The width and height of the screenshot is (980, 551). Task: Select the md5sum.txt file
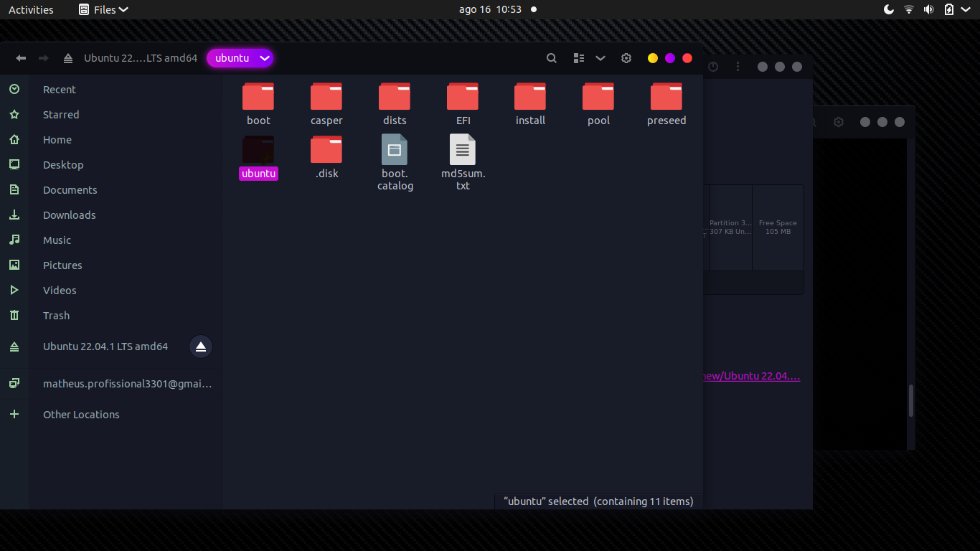[463, 163]
